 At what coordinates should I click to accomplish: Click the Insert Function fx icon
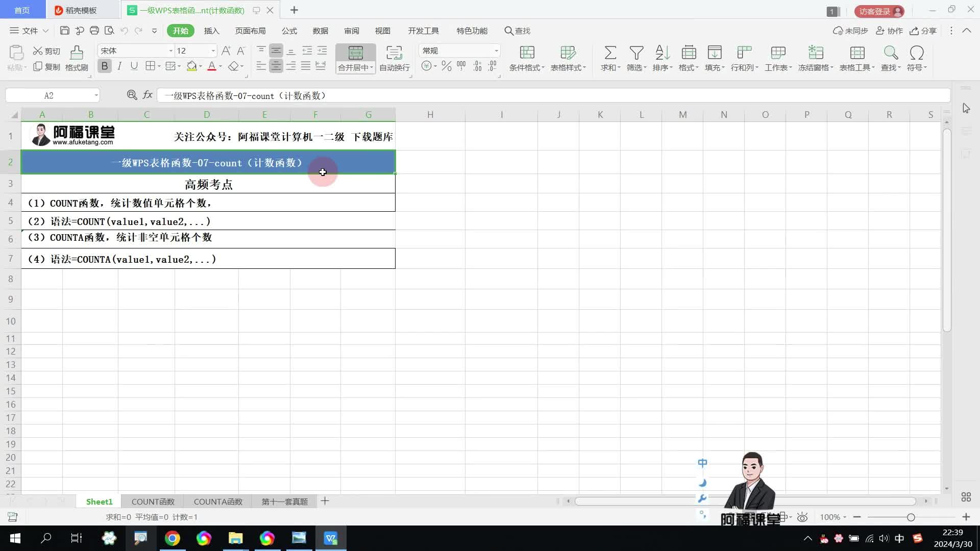[148, 95]
